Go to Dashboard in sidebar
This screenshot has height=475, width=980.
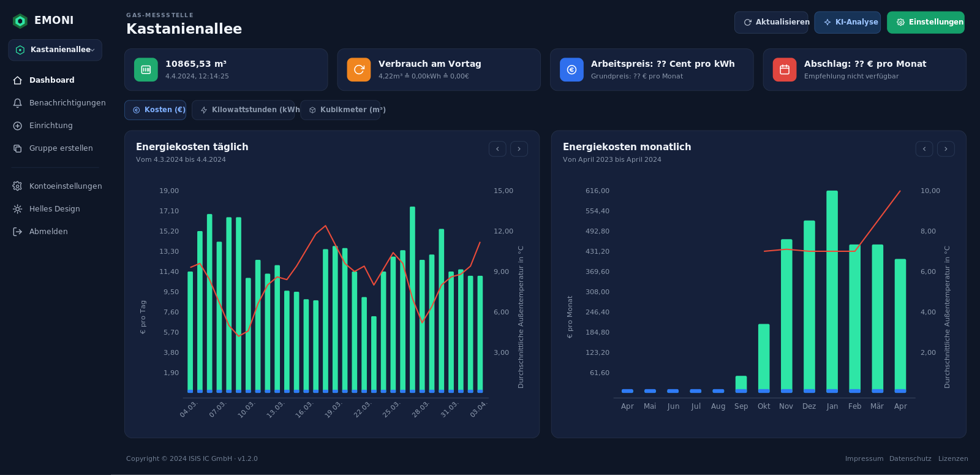52,80
